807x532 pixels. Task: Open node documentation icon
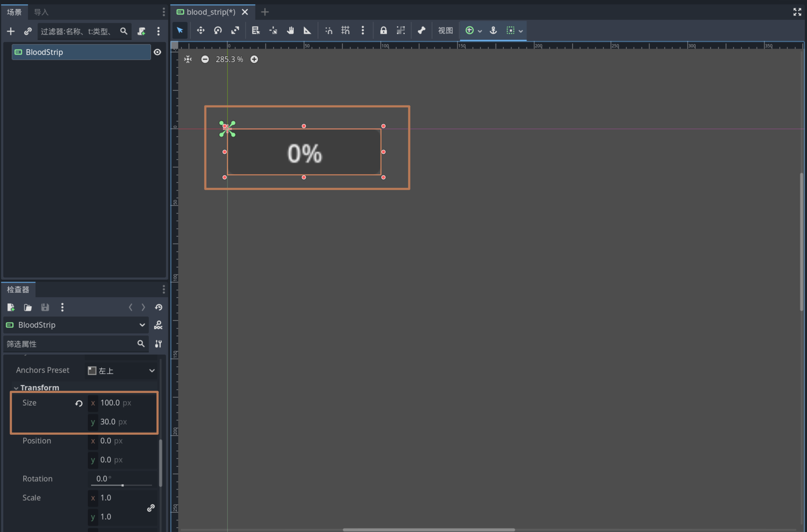click(x=158, y=325)
